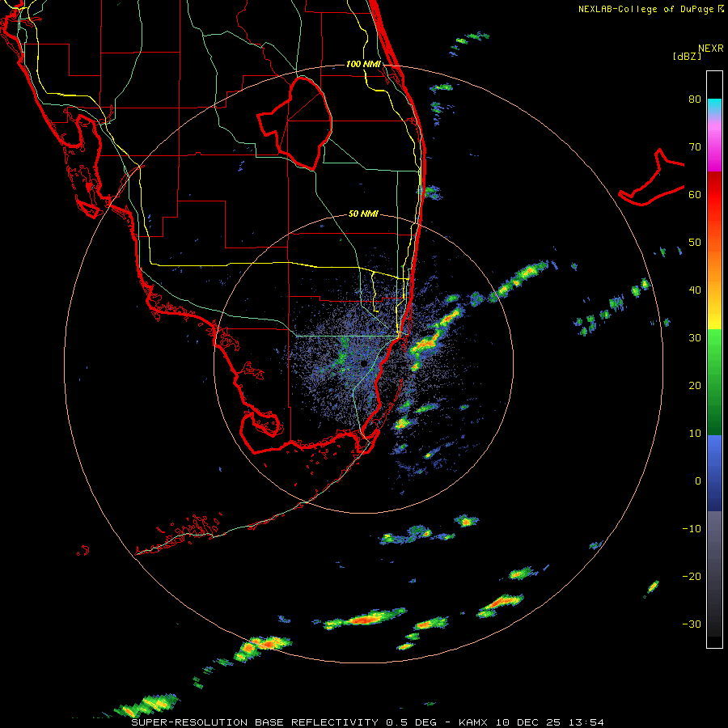Click the 70 value on dBZ scale
The width and height of the screenshot is (728, 728).
click(695, 146)
